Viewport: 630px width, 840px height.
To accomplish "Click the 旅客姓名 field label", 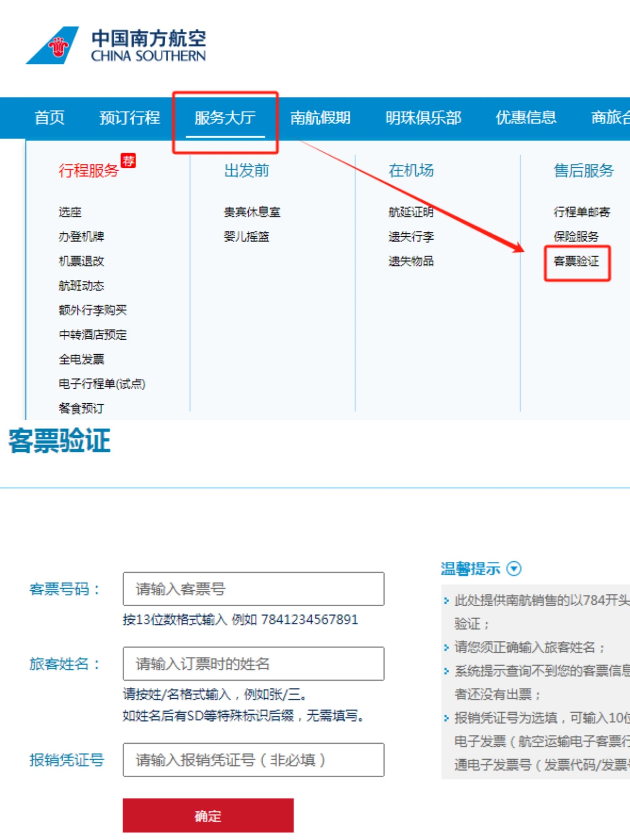I will 65,664.
